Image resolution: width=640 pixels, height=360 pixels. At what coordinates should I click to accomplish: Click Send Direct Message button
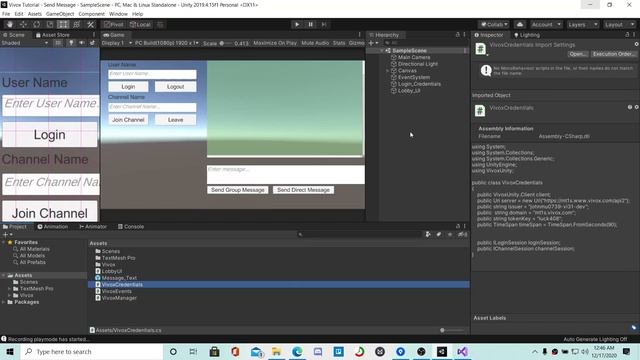click(303, 190)
